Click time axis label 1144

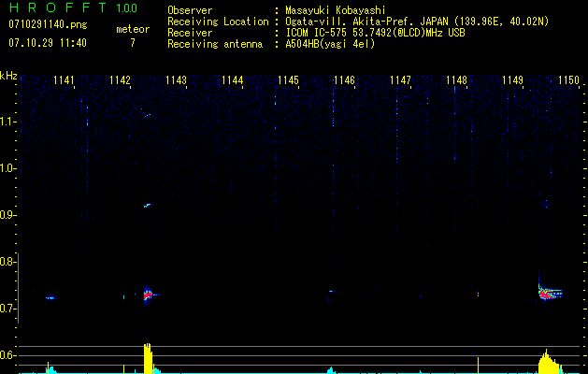[x=232, y=80]
